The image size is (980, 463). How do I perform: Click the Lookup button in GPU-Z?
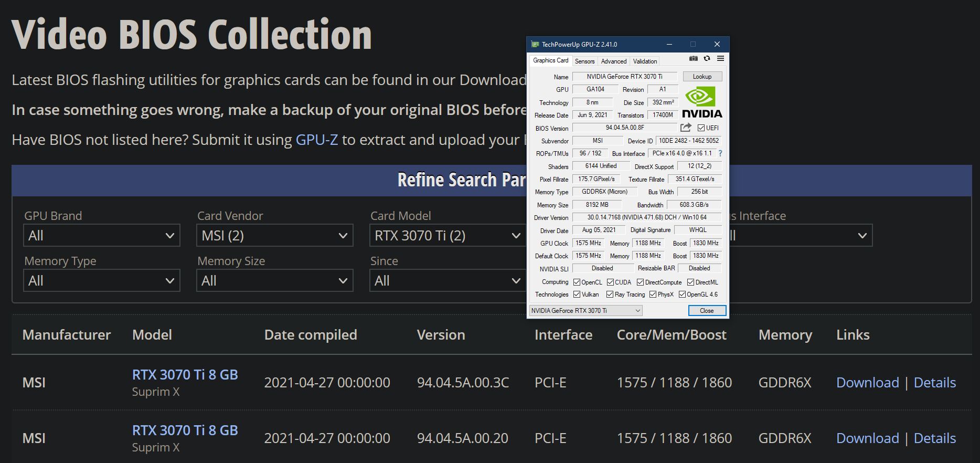(702, 77)
